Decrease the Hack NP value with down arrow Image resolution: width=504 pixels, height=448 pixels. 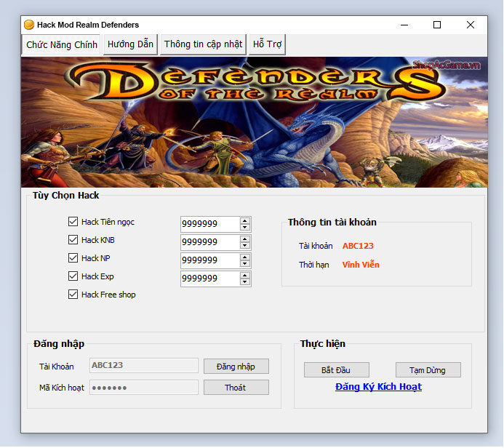[245, 264]
